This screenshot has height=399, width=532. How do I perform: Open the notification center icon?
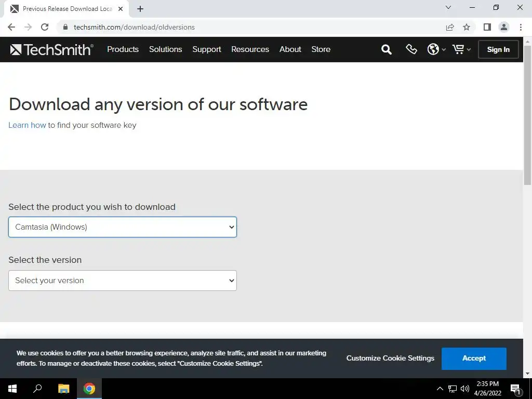click(515, 389)
